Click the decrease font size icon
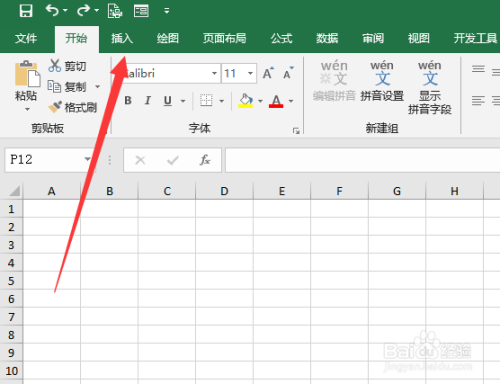The width and height of the screenshot is (500, 384). tap(288, 73)
